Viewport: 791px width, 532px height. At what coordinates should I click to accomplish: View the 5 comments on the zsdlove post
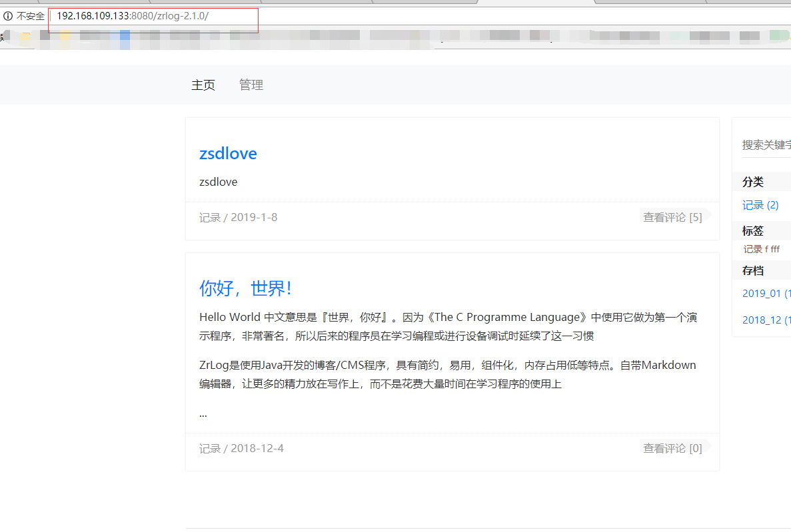[672, 217]
